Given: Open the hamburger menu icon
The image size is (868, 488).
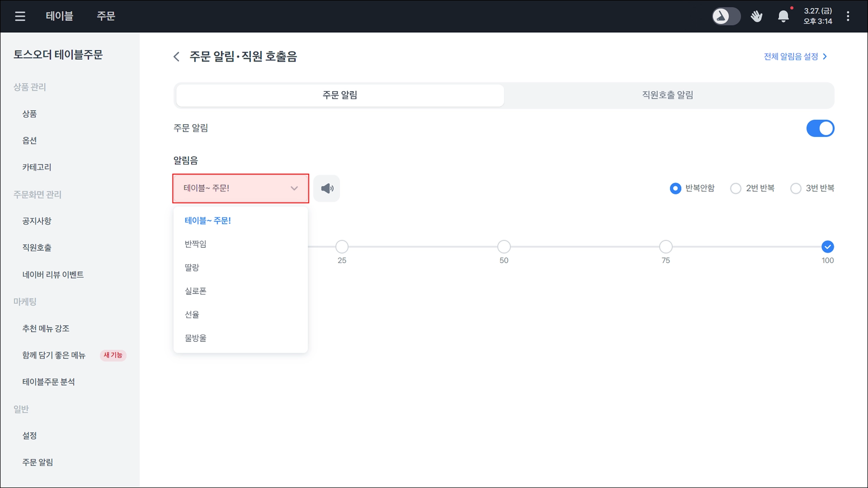Looking at the screenshot, I should point(20,16).
